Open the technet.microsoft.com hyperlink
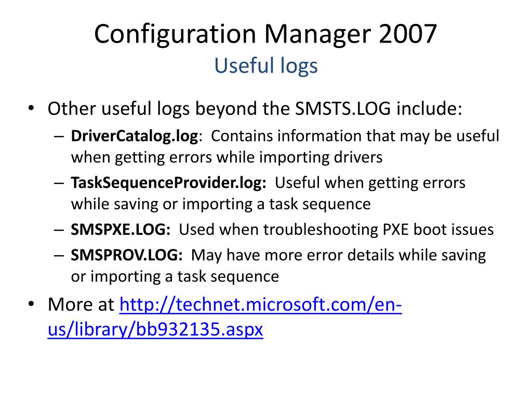 tap(261, 304)
